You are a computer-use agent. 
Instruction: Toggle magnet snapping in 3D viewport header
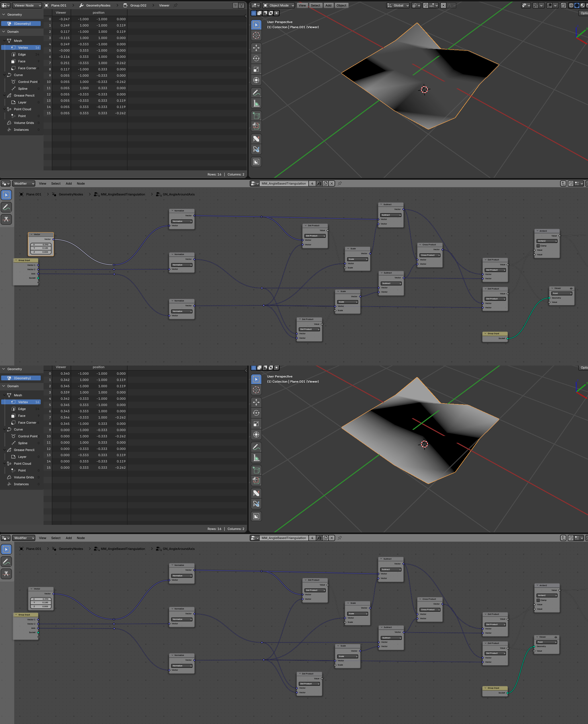pyautogui.click(x=426, y=5)
